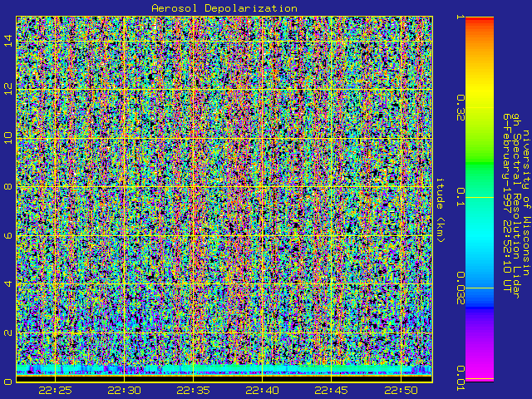
Task: Click the colorbar top value 1
Action: point(460,17)
